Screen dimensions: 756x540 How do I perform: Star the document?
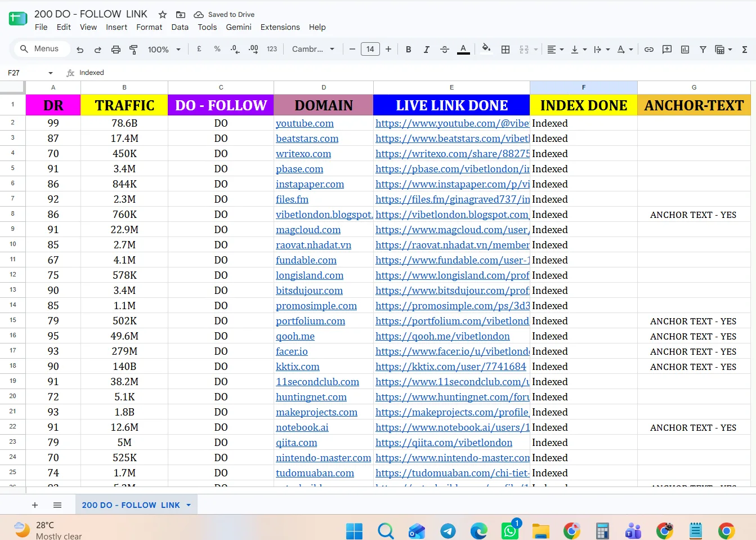tap(163, 14)
